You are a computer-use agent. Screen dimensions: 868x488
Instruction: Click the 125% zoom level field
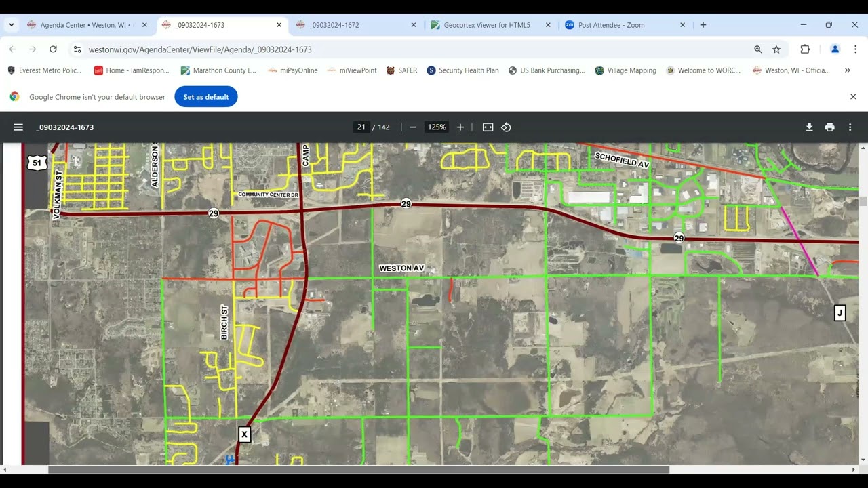click(437, 127)
